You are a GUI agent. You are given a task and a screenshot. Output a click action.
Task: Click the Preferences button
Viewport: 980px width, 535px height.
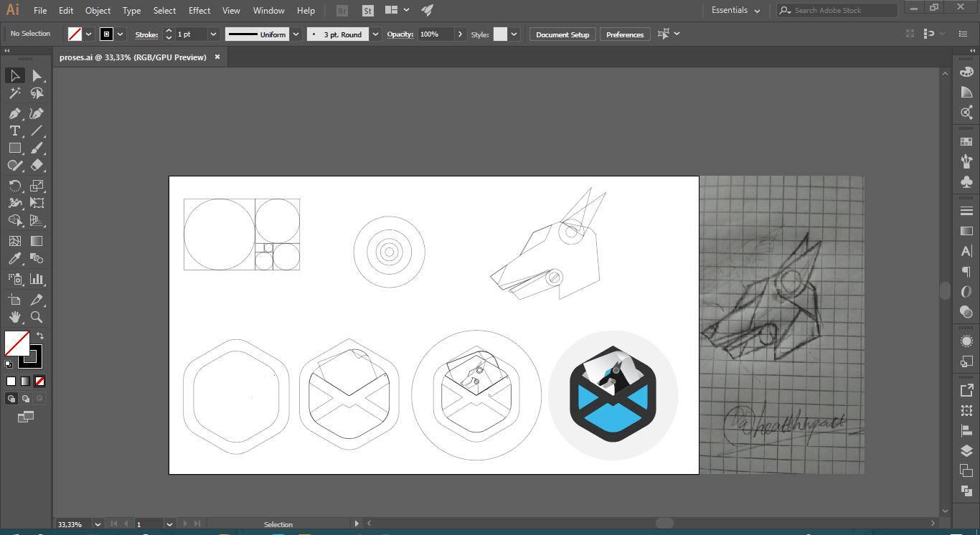(624, 34)
